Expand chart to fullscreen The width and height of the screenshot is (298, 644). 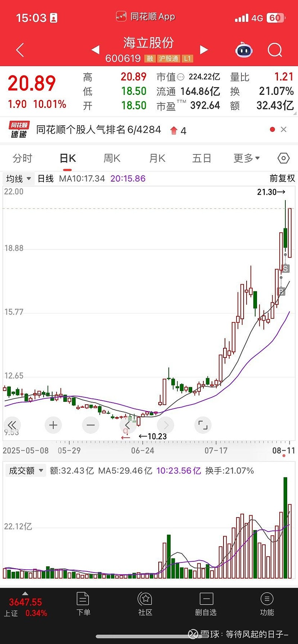(x=203, y=425)
